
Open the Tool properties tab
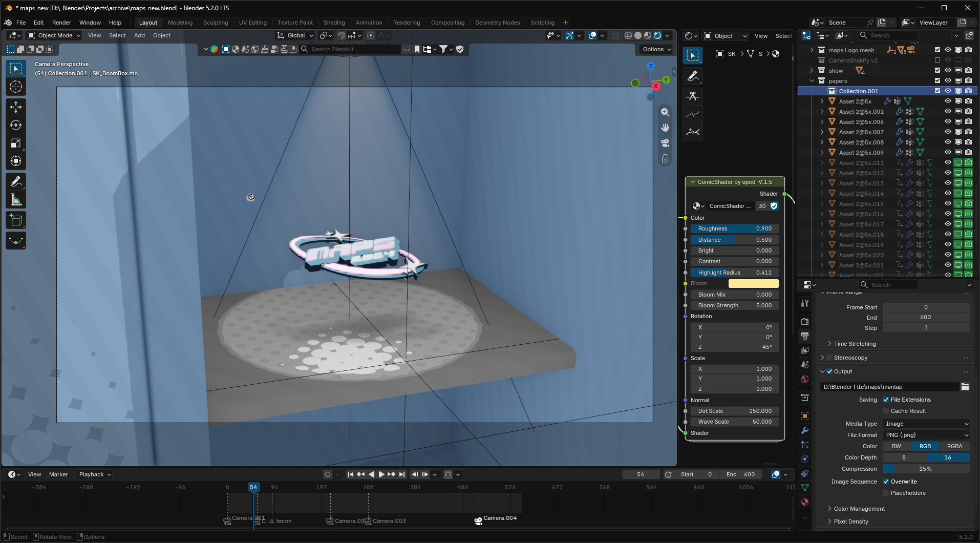tap(805, 303)
